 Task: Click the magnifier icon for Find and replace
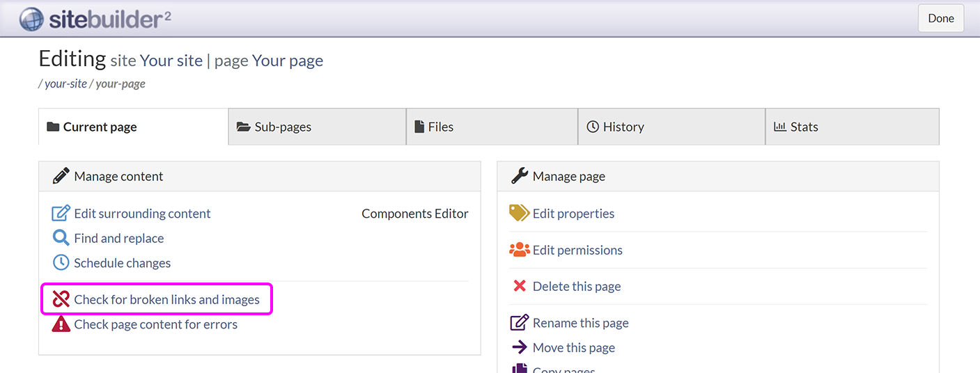coord(61,238)
